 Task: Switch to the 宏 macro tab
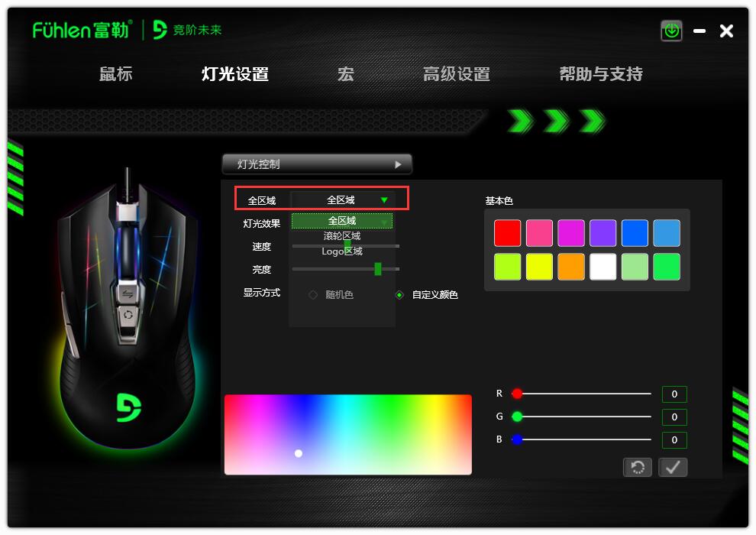(344, 74)
